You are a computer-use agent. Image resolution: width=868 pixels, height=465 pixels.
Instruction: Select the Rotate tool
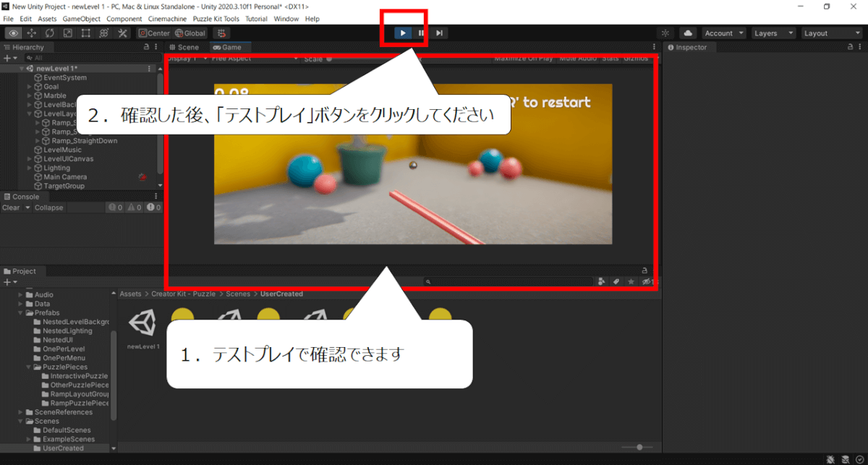pos(50,33)
